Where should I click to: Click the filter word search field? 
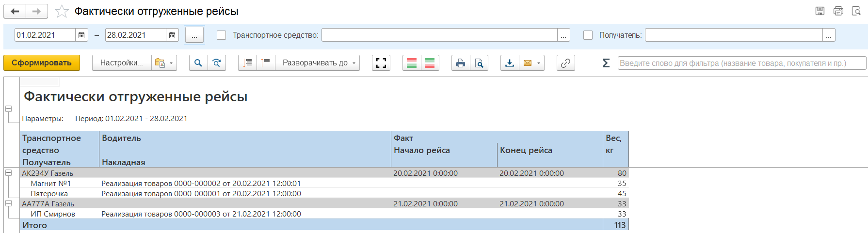[741, 63]
